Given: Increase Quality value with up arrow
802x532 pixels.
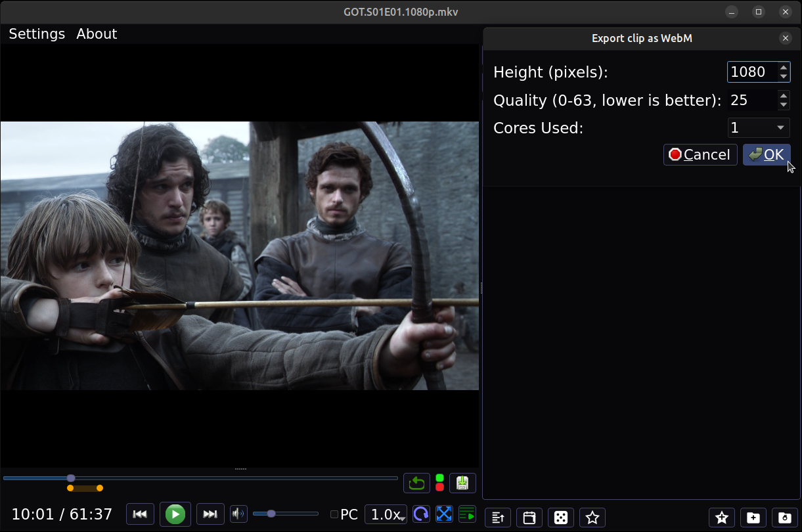Looking at the screenshot, I should (783, 95).
